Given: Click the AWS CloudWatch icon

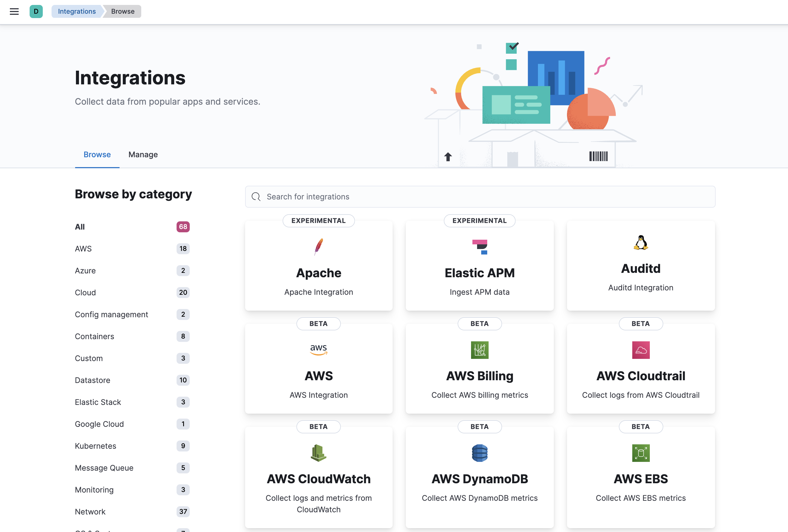Looking at the screenshot, I should tap(318, 453).
